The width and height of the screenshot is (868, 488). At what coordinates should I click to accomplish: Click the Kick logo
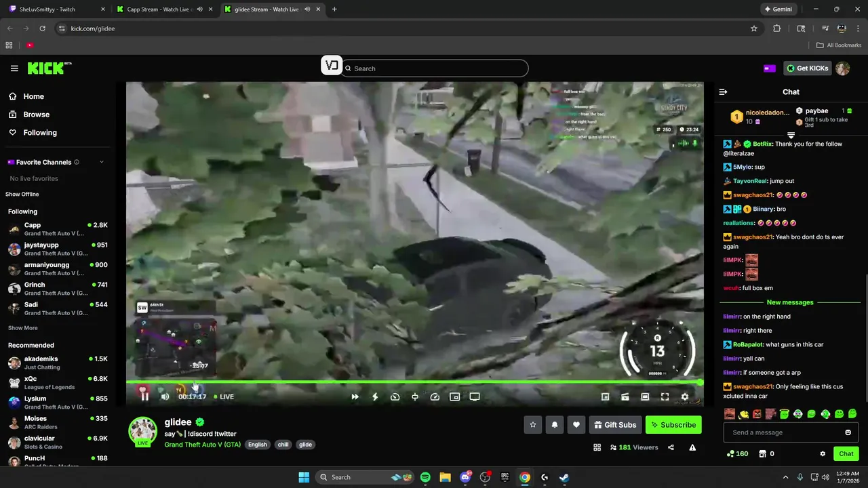point(50,68)
